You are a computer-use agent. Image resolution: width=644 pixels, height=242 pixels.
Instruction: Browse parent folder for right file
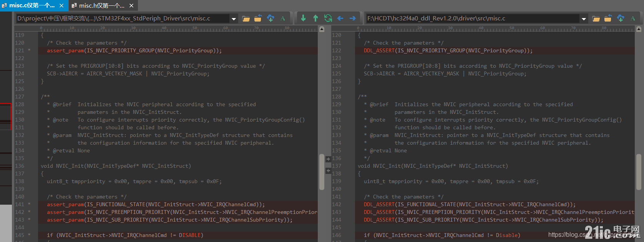click(608, 18)
